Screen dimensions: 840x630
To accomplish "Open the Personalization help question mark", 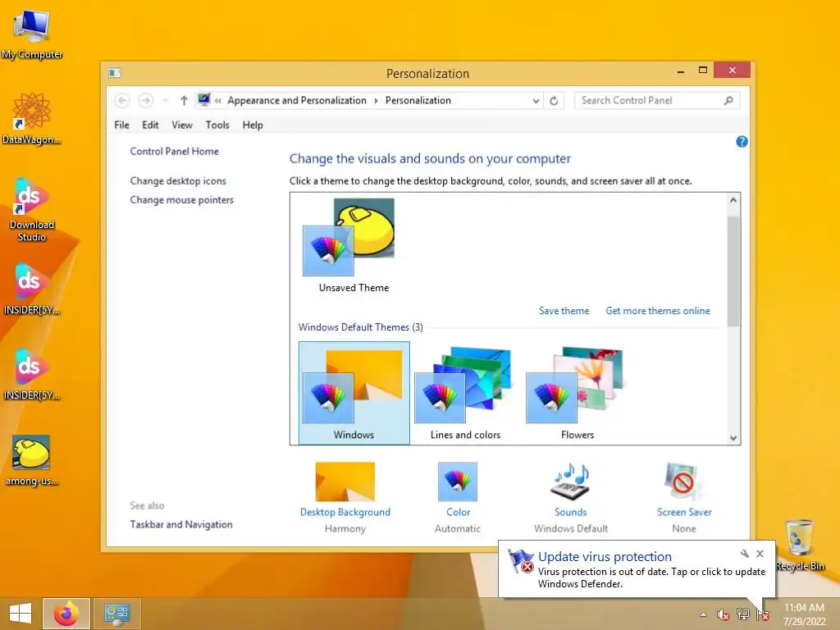I will click(742, 141).
